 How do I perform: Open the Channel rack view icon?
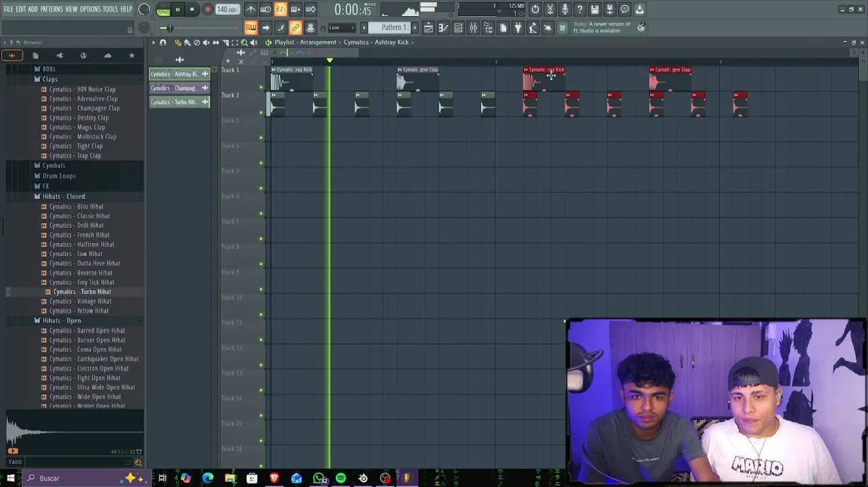click(x=458, y=28)
